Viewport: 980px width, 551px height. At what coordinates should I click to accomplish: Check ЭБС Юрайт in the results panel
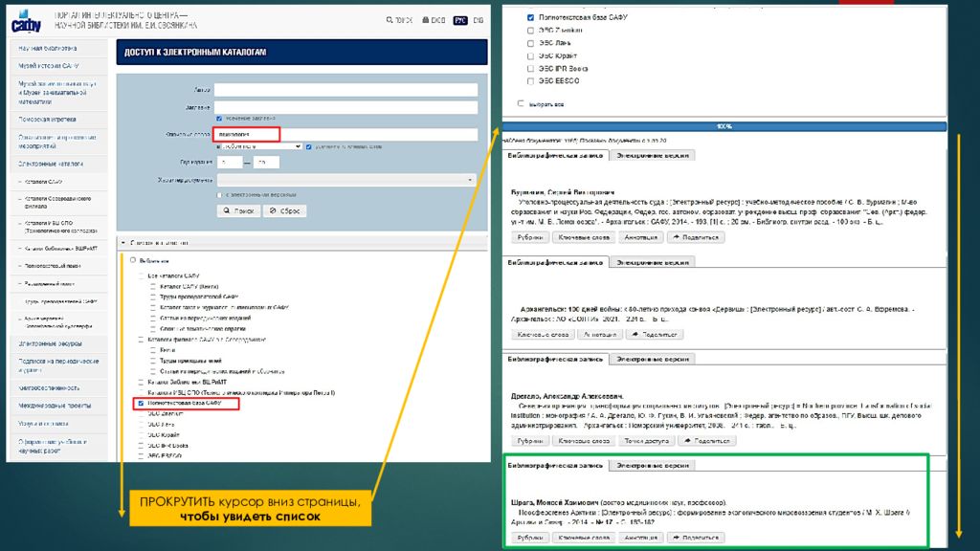(530, 55)
